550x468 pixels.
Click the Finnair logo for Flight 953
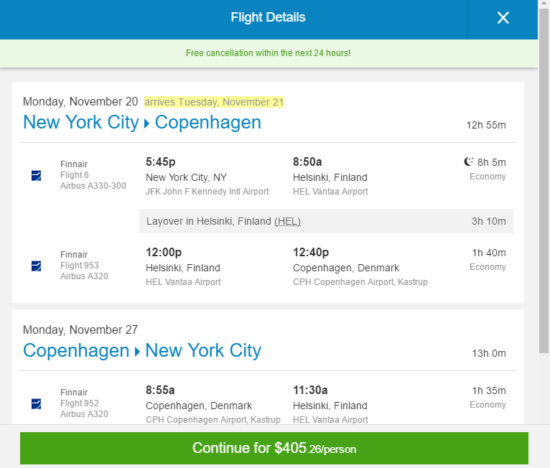(36, 266)
